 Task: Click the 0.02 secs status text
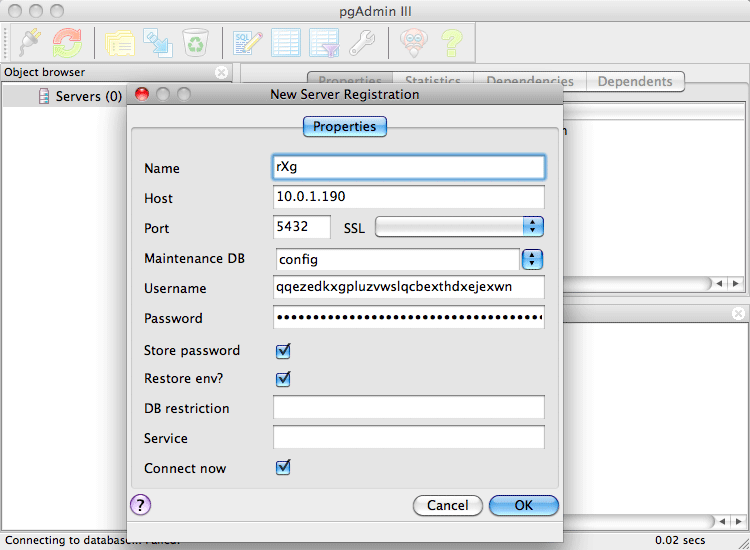[x=680, y=540]
